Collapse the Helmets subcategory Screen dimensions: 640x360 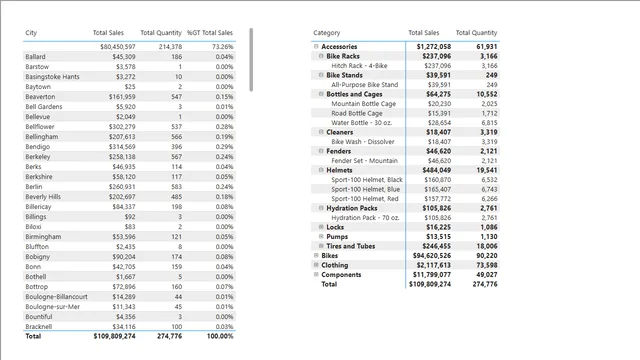coord(321,170)
